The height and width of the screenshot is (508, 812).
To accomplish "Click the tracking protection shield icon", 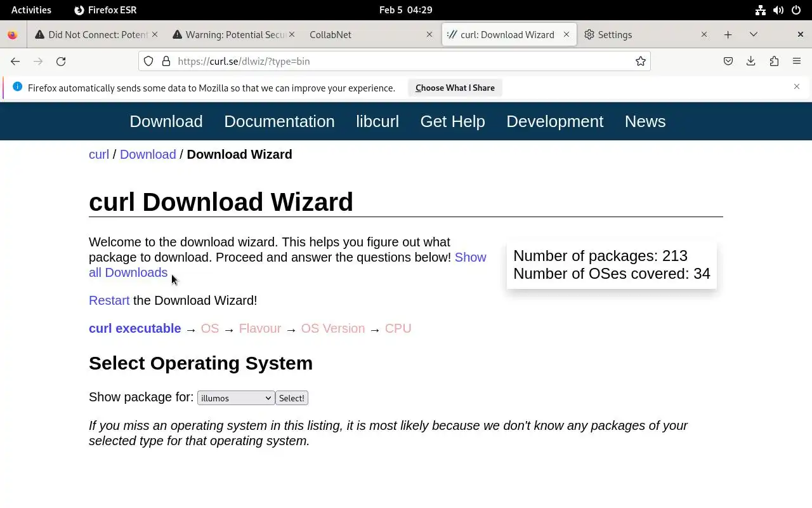I will click(x=148, y=61).
